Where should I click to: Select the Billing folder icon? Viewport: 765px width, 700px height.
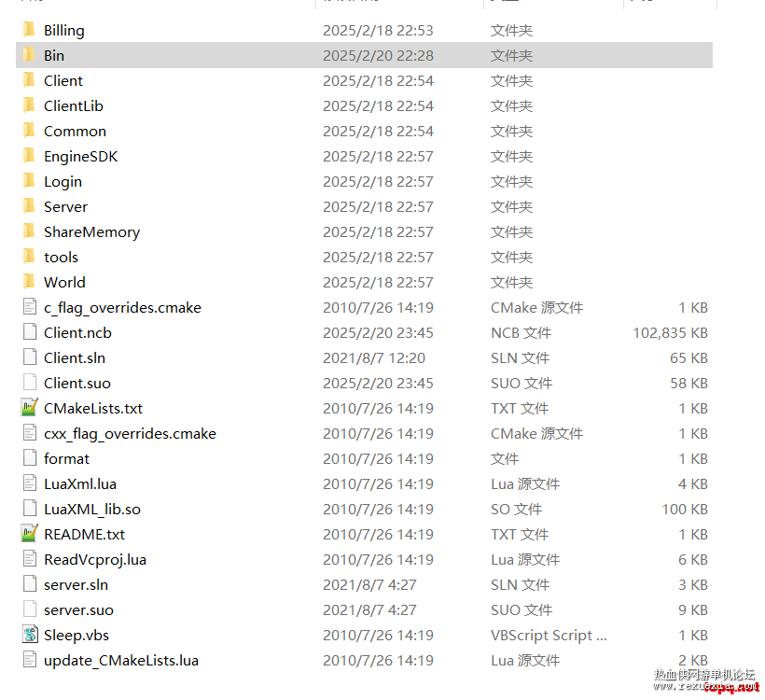point(29,30)
